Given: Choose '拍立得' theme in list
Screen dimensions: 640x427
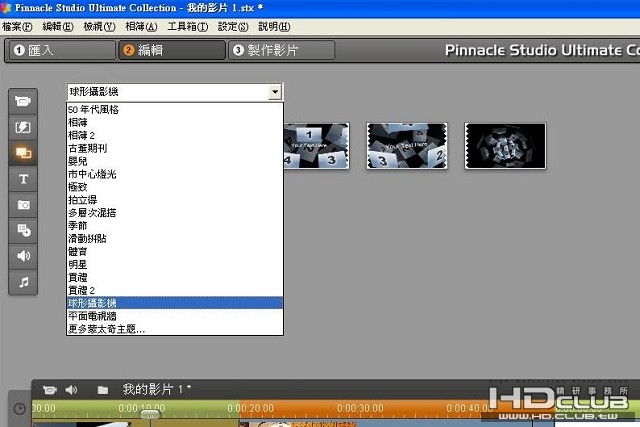Looking at the screenshot, I should tap(175, 200).
